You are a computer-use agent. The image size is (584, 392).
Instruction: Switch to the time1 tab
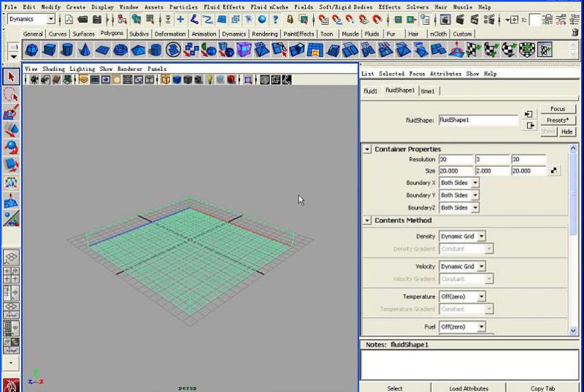[x=427, y=91]
